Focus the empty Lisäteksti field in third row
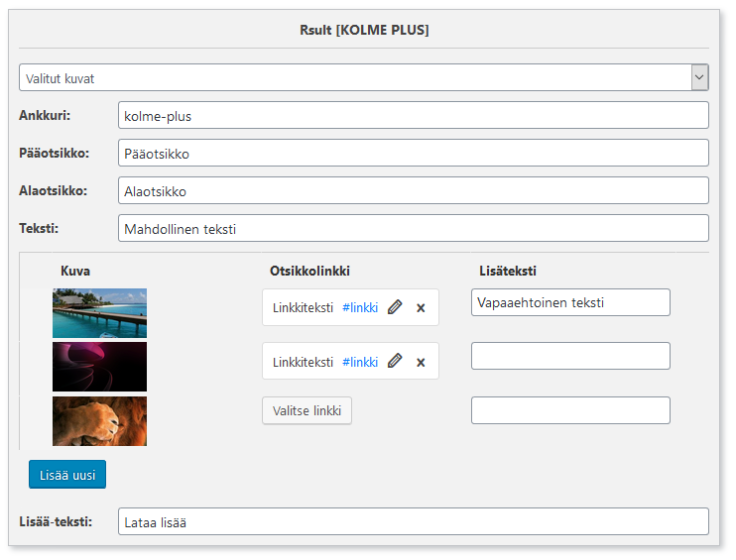 [570, 410]
